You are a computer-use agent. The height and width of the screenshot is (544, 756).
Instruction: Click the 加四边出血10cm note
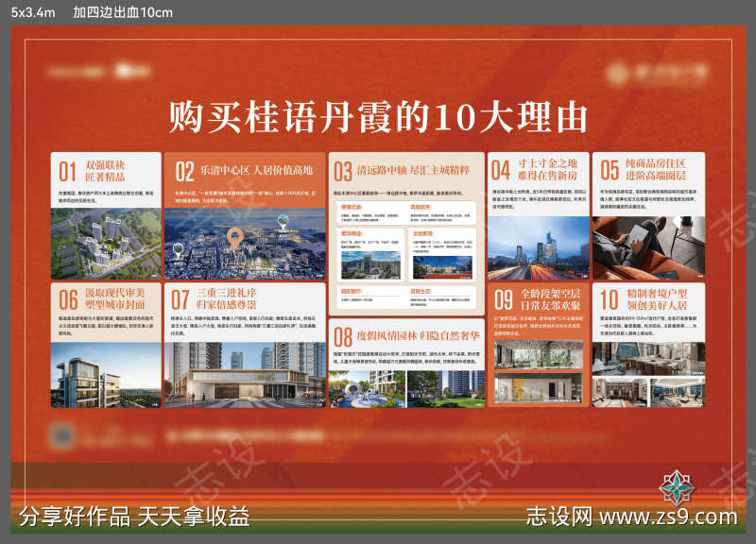tap(123, 12)
